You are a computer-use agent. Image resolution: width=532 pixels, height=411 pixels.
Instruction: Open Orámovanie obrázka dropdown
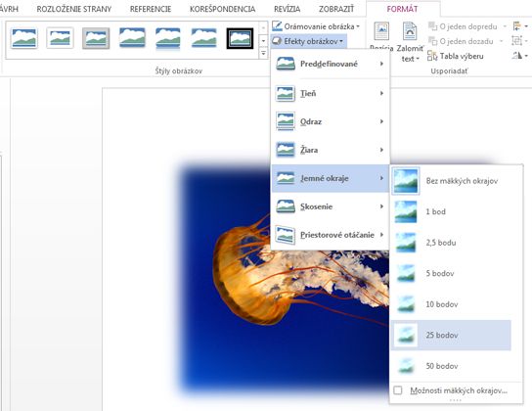point(316,26)
